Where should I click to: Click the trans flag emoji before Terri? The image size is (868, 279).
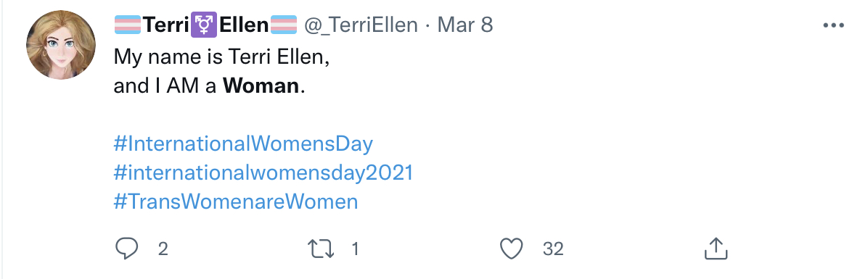[x=128, y=25]
